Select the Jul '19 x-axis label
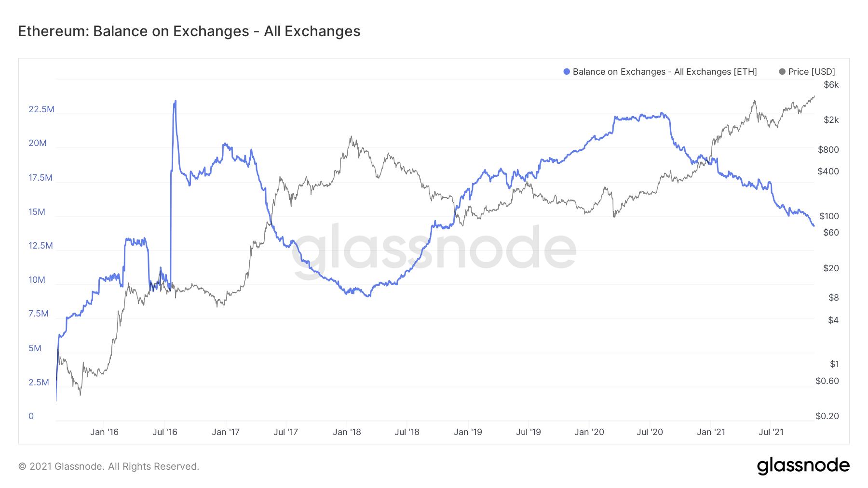This screenshot has height=488, width=868. (x=529, y=432)
